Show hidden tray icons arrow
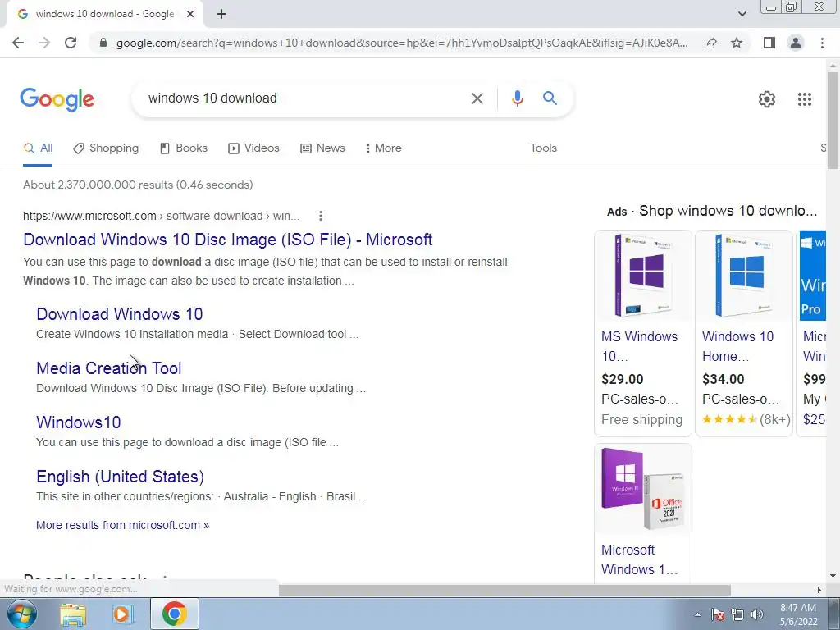The width and height of the screenshot is (840, 630). (697, 614)
